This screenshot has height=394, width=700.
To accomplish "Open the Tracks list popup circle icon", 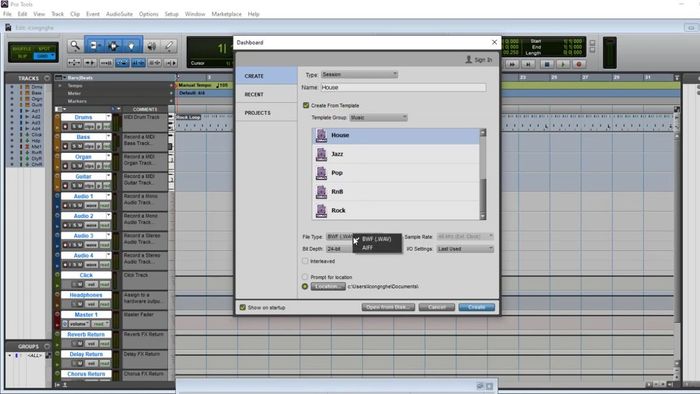I will (47, 78).
